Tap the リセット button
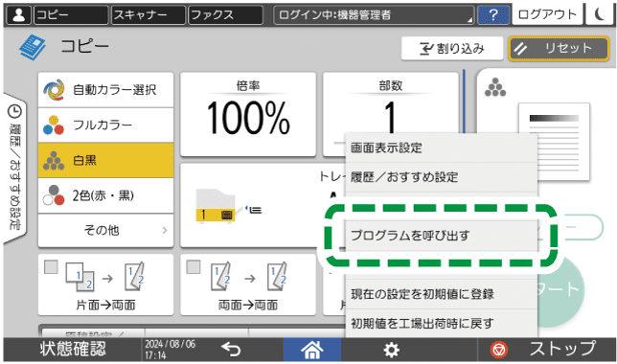The width and height of the screenshot is (617, 364). 559,49
